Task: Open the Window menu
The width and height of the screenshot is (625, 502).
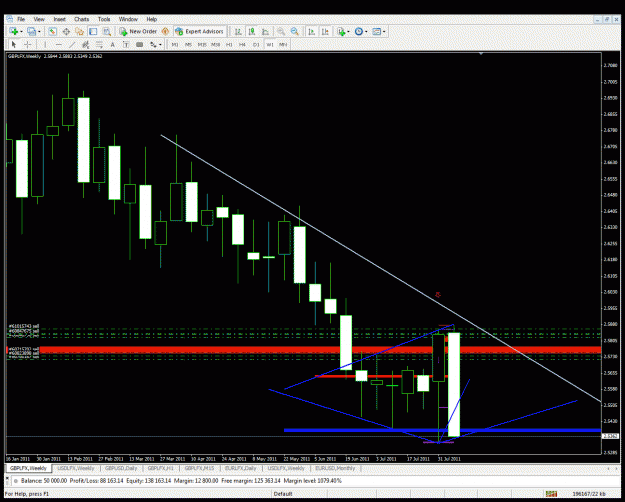Action: coord(128,19)
